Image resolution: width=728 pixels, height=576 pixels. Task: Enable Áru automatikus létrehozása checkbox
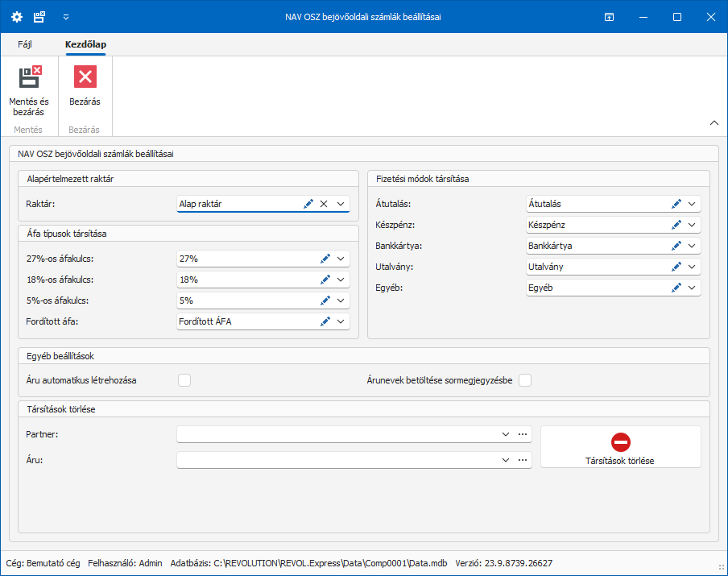point(184,380)
